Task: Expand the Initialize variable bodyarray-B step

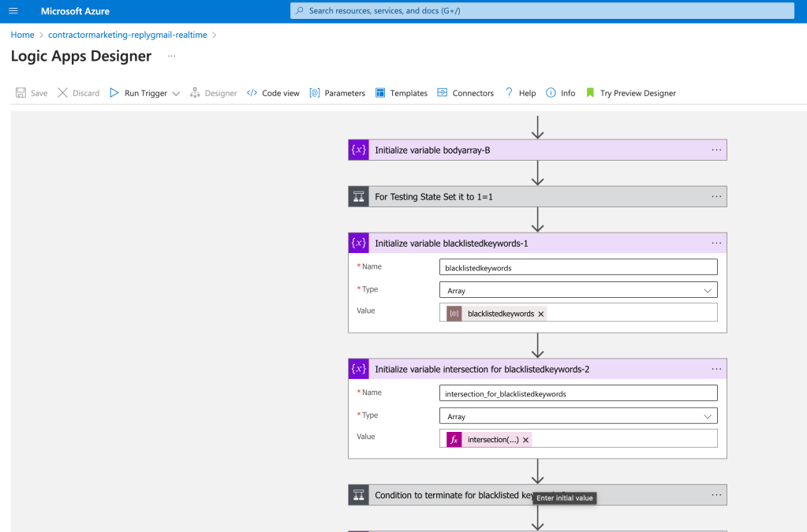Action: pos(537,150)
